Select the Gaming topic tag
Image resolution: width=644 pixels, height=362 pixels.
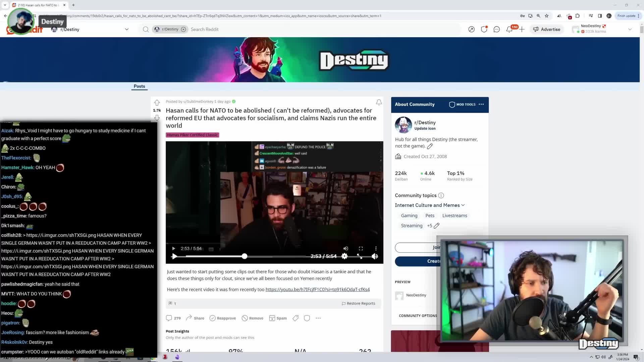[409, 216]
